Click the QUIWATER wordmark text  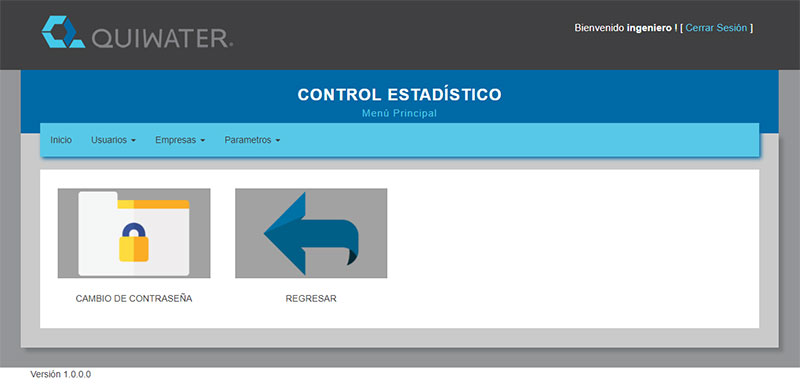162,39
